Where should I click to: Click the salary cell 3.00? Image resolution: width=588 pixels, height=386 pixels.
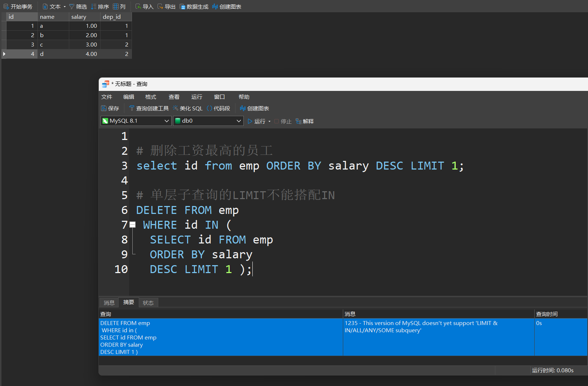pyautogui.click(x=85, y=45)
